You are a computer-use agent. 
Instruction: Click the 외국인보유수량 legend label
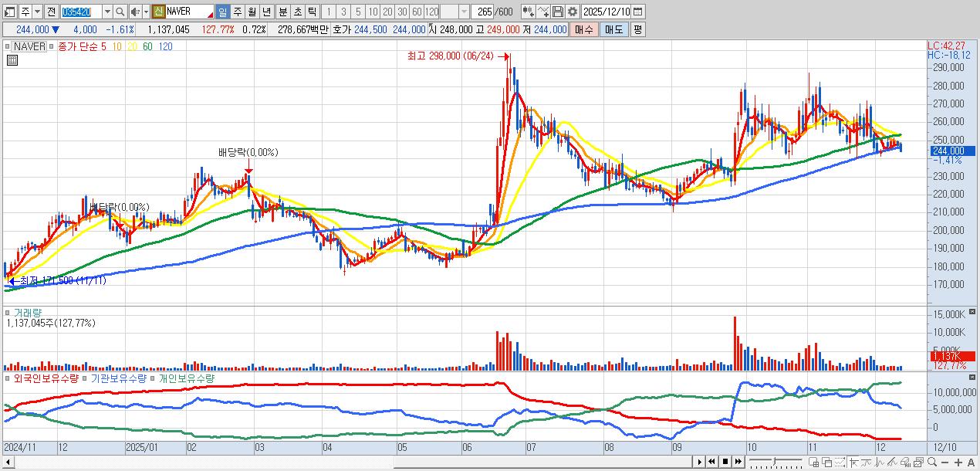(45, 379)
